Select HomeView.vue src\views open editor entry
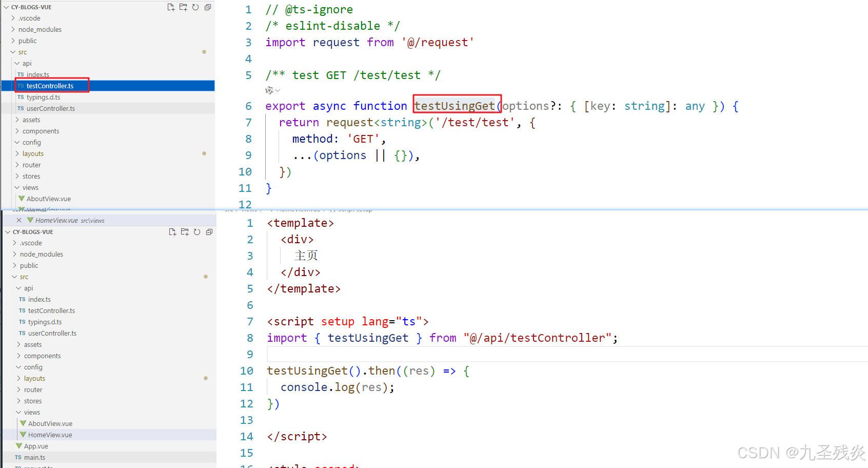868x468 pixels. [109, 220]
